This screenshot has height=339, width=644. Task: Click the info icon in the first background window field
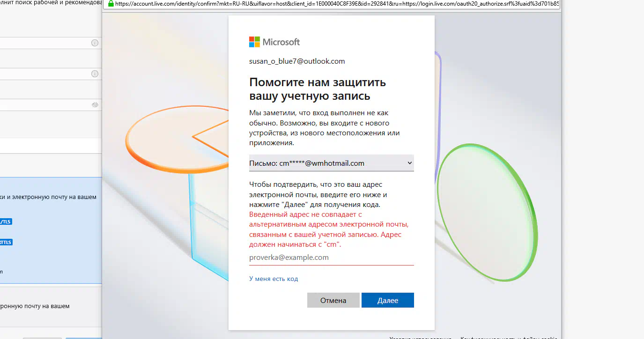[x=95, y=43]
